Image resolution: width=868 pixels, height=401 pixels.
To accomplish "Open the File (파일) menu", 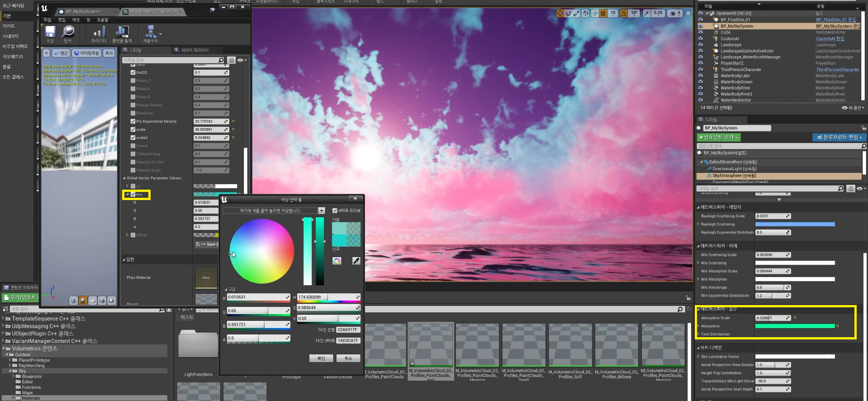I will [x=47, y=20].
